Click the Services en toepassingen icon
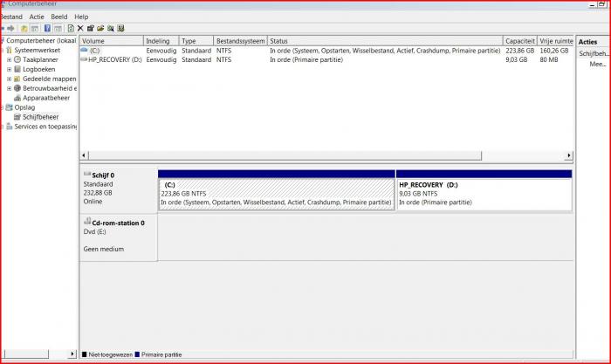 [9, 127]
